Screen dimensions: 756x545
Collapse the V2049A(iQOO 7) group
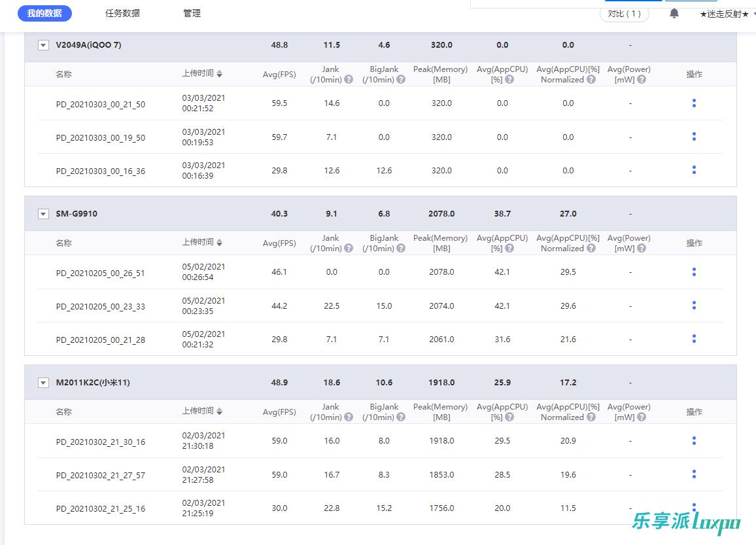click(43, 45)
